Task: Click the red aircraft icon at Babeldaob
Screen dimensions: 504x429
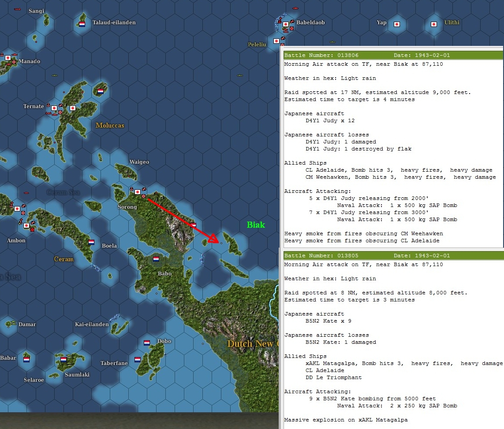Action: (x=292, y=22)
